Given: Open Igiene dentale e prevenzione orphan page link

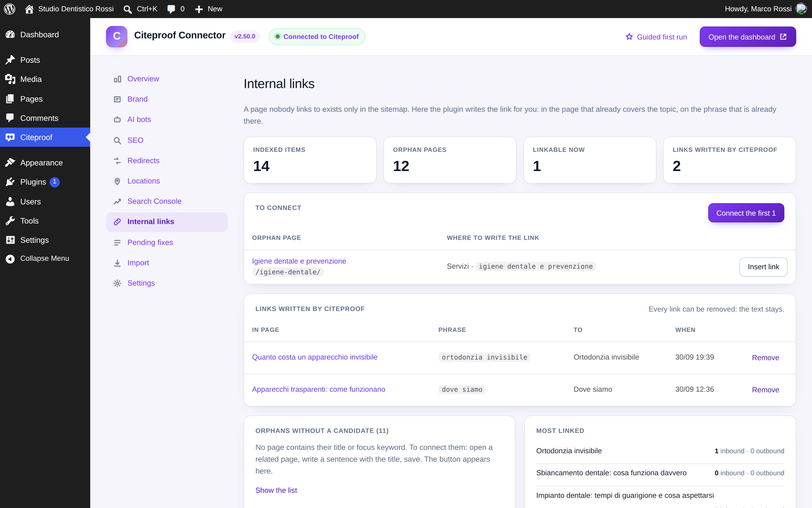Looking at the screenshot, I should click(299, 261).
